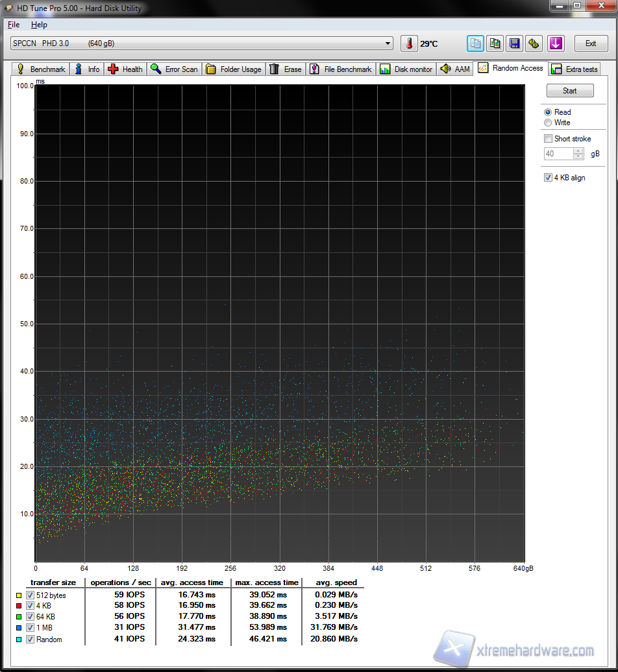
Task: Click the thermometer temperature icon
Action: (409, 43)
